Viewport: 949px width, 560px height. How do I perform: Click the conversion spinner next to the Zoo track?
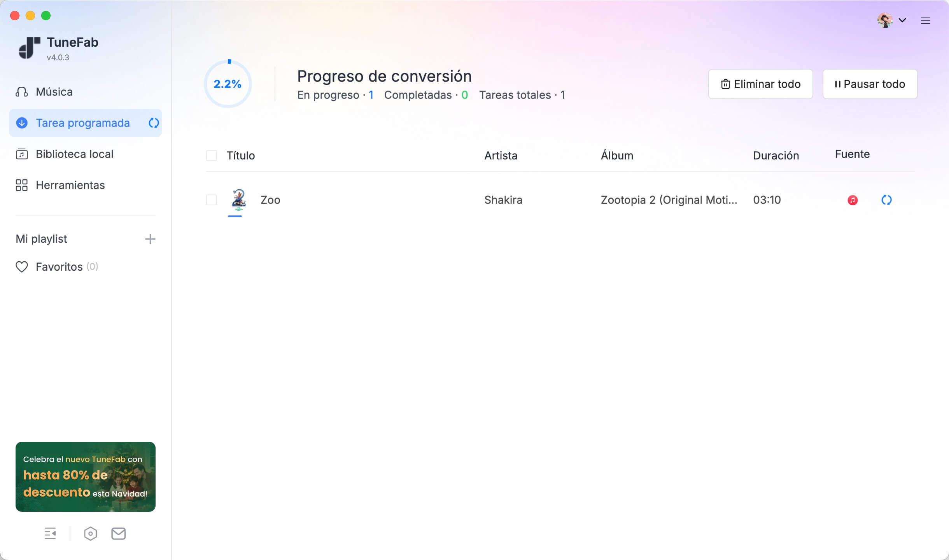coord(886,200)
